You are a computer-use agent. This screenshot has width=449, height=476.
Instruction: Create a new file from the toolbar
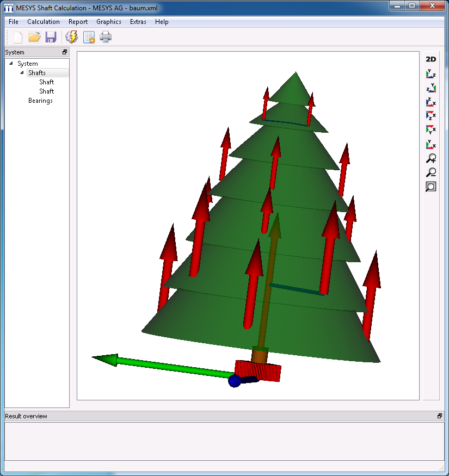(x=18, y=37)
